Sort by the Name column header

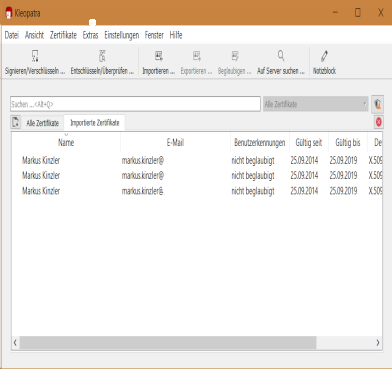click(66, 142)
